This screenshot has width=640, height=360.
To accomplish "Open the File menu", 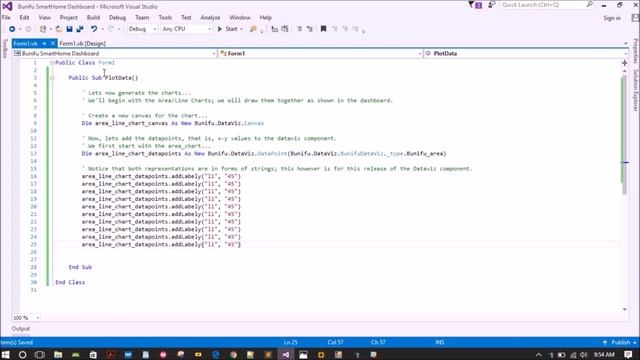I will (6, 18).
